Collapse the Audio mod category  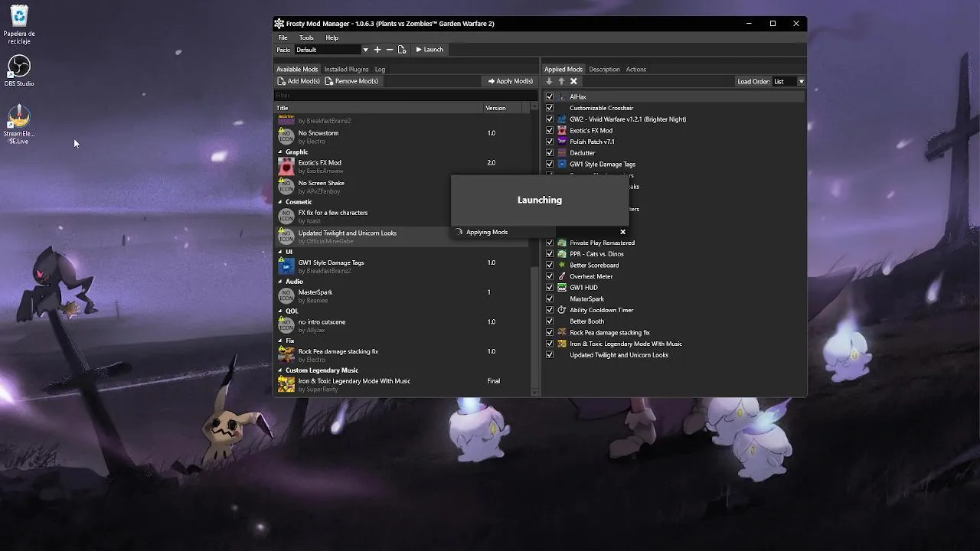point(280,282)
